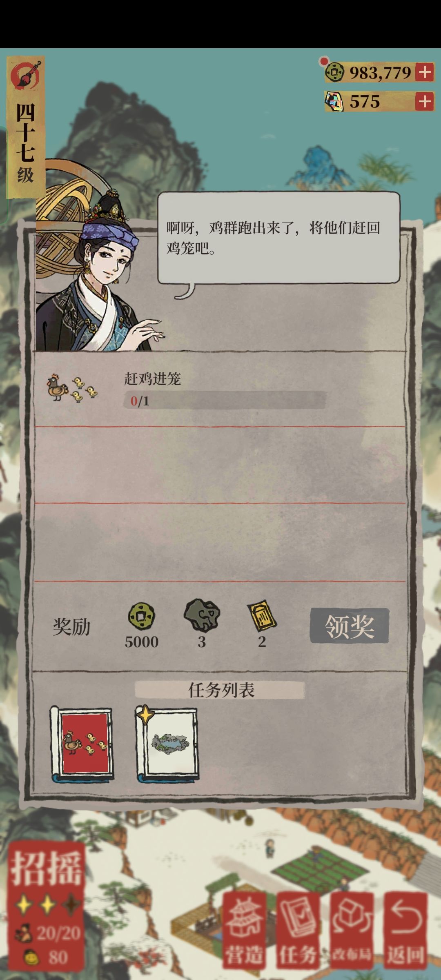This screenshot has width=441, height=980.
Task: Tap the yellow ticket reward icon
Action: point(262,615)
